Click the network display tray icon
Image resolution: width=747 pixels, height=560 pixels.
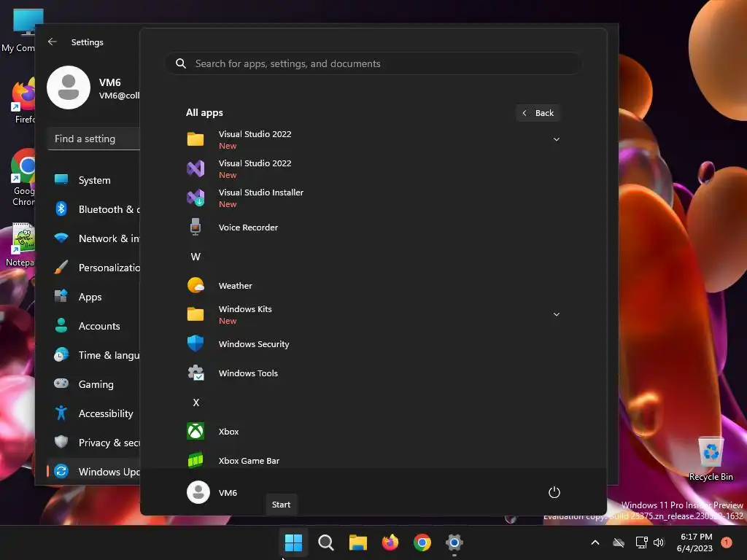[x=642, y=542]
